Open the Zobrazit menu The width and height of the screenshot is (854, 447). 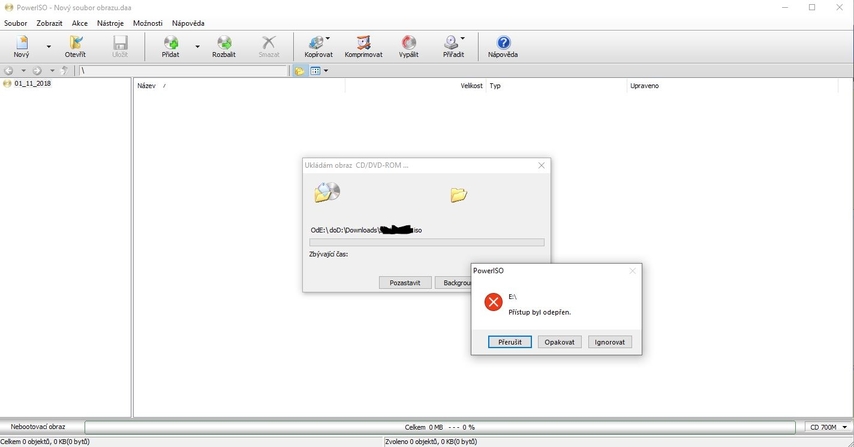[49, 23]
